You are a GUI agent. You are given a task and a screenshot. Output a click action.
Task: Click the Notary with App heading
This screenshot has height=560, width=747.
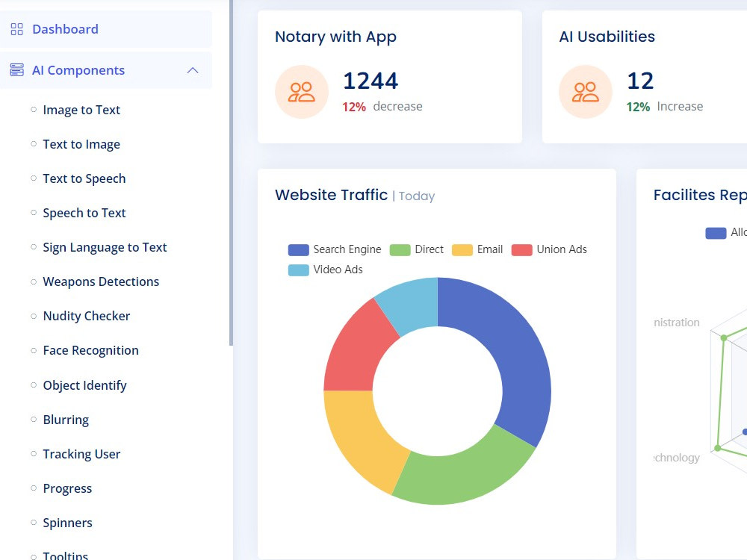point(335,37)
